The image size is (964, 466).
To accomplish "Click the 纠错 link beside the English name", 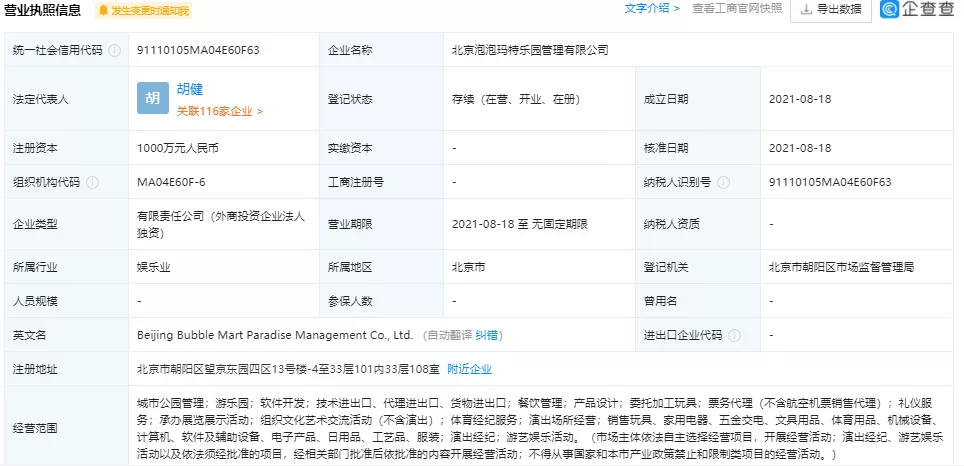I will tap(486, 336).
